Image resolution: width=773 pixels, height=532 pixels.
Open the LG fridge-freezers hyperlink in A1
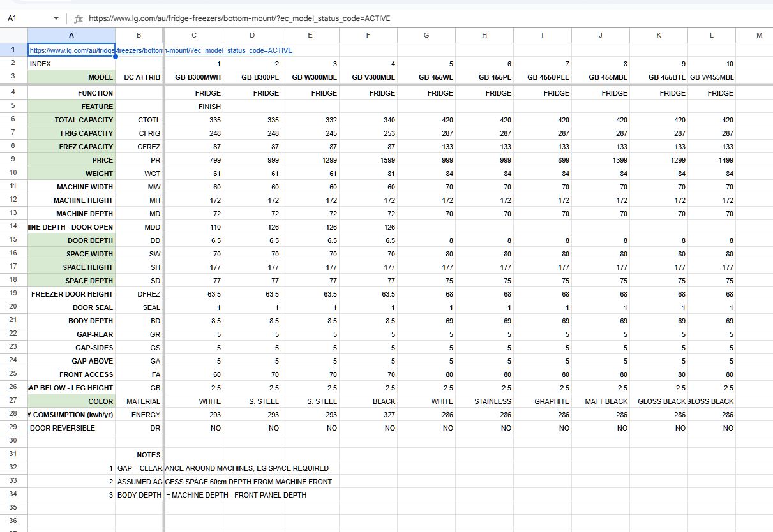[x=161, y=50]
